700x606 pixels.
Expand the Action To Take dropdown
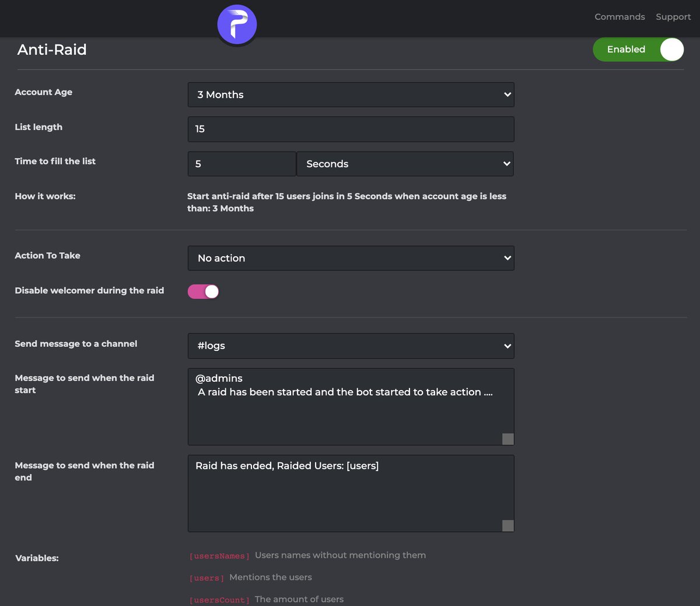tap(351, 258)
